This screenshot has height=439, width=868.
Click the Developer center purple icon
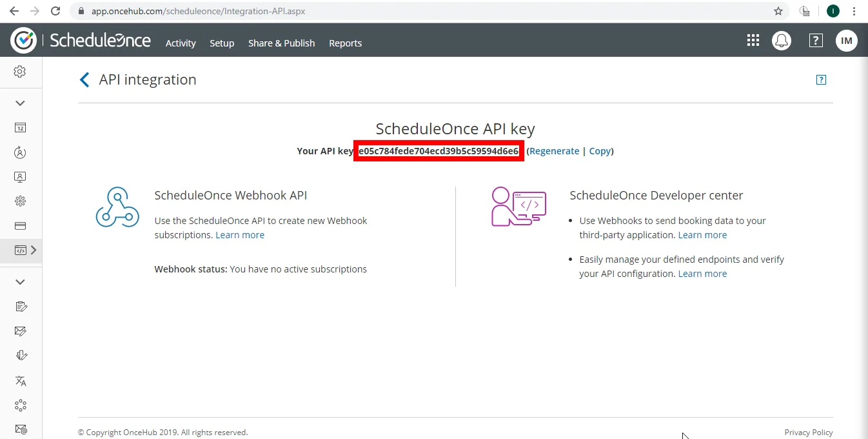pyautogui.click(x=518, y=207)
